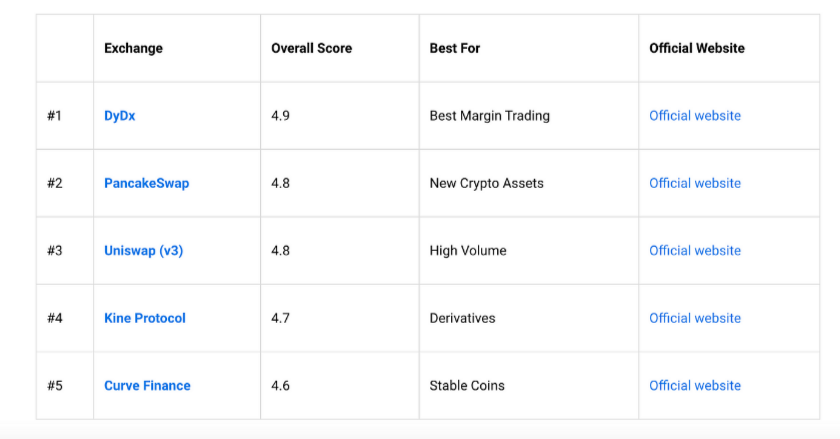840x439 pixels.
Task: Open the PancakeSwap exchange link
Action: (x=146, y=183)
